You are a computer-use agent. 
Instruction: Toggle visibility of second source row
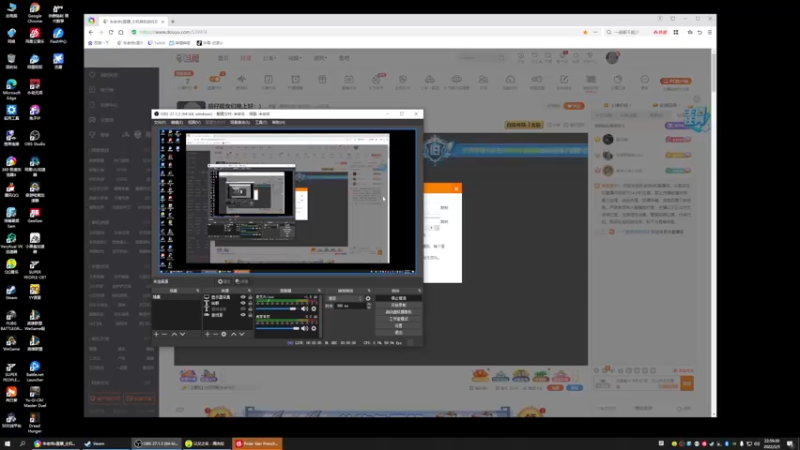pos(243,303)
